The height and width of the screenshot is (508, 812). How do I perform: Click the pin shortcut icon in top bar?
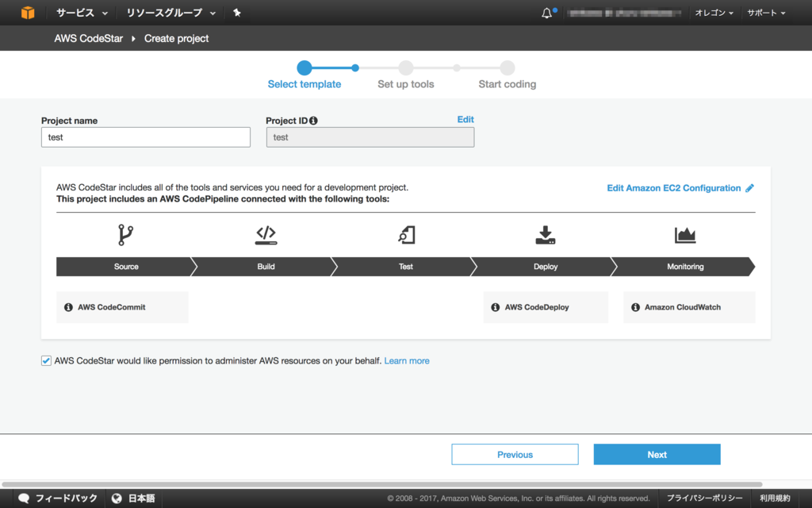pyautogui.click(x=236, y=13)
